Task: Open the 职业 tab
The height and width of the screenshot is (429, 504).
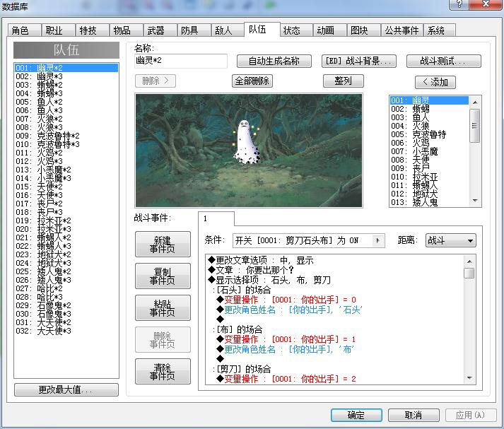Action: click(59, 30)
